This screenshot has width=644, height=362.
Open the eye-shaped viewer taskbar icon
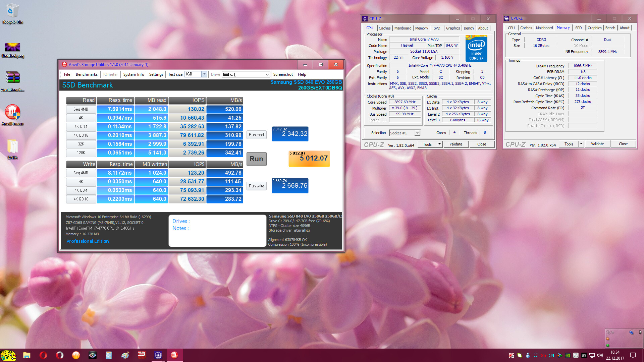pos(93,355)
